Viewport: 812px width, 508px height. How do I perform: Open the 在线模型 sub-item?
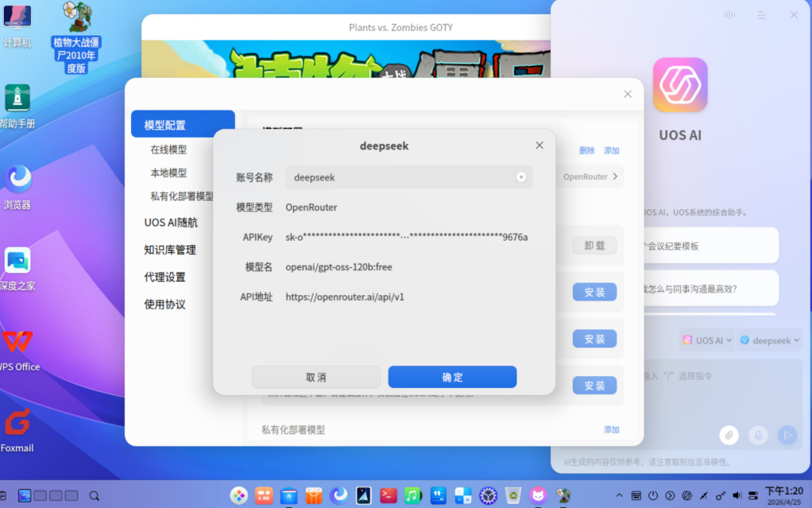168,149
